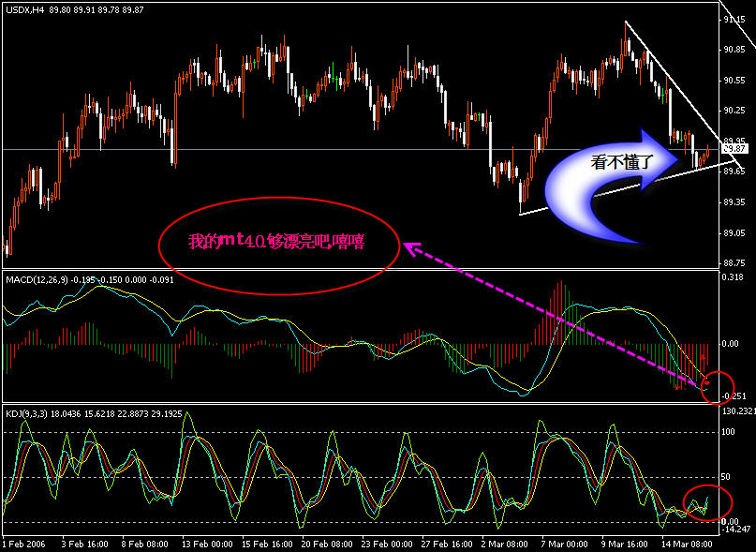Click the 8 Feb 08:00 time label
Viewport: 756px width, 552px height.
[x=145, y=545]
